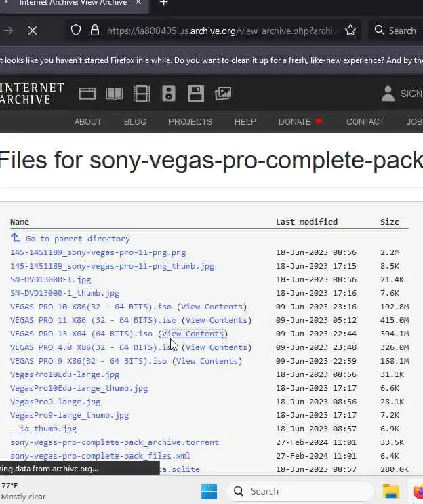View Contents of VEGAS PRO 11 iso
The image size is (423, 504).
tap(216, 320)
